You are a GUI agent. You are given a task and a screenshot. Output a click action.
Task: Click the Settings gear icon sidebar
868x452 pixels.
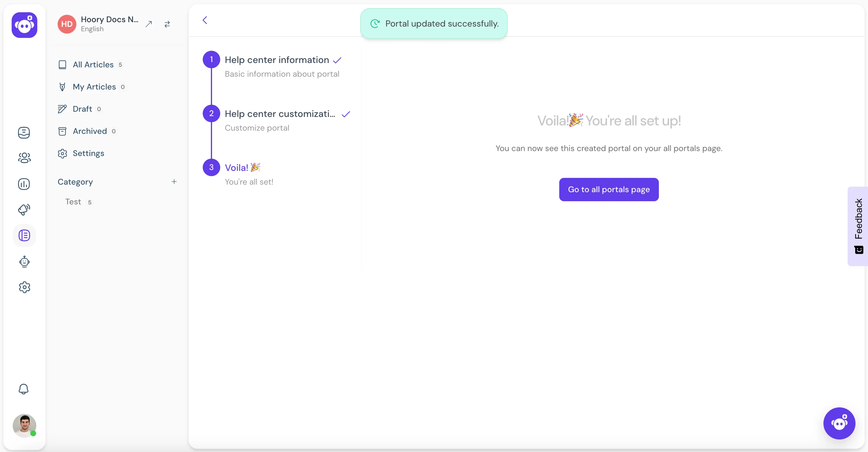point(25,287)
